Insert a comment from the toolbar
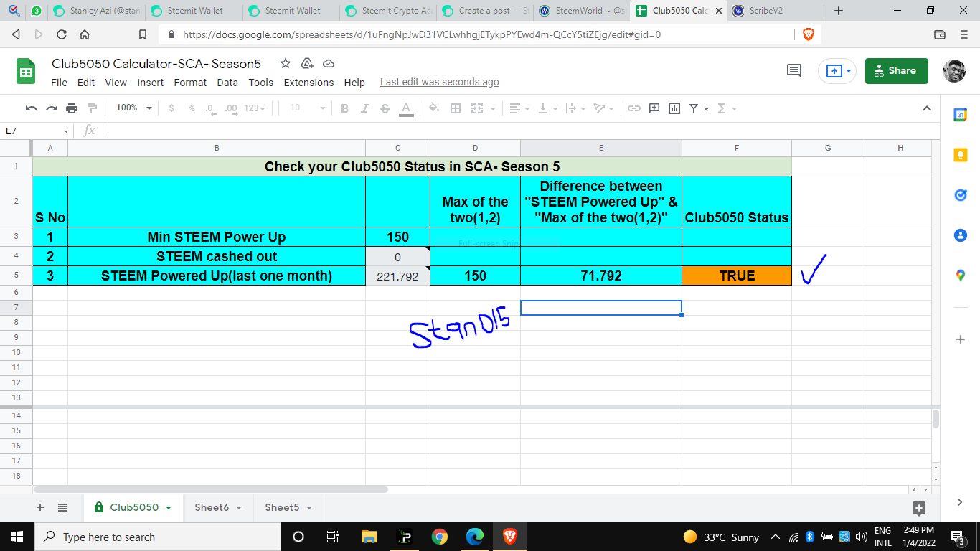Viewport: 980px width, 551px height. (654, 108)
